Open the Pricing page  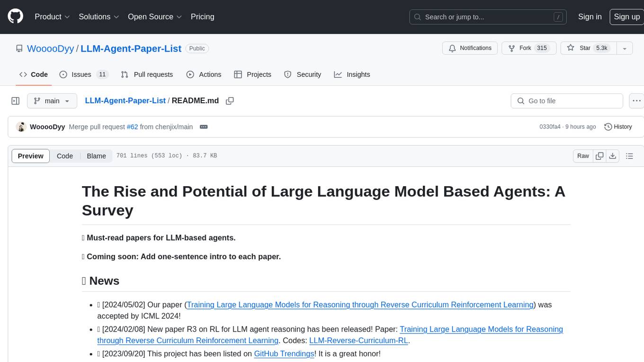(202, 17)
